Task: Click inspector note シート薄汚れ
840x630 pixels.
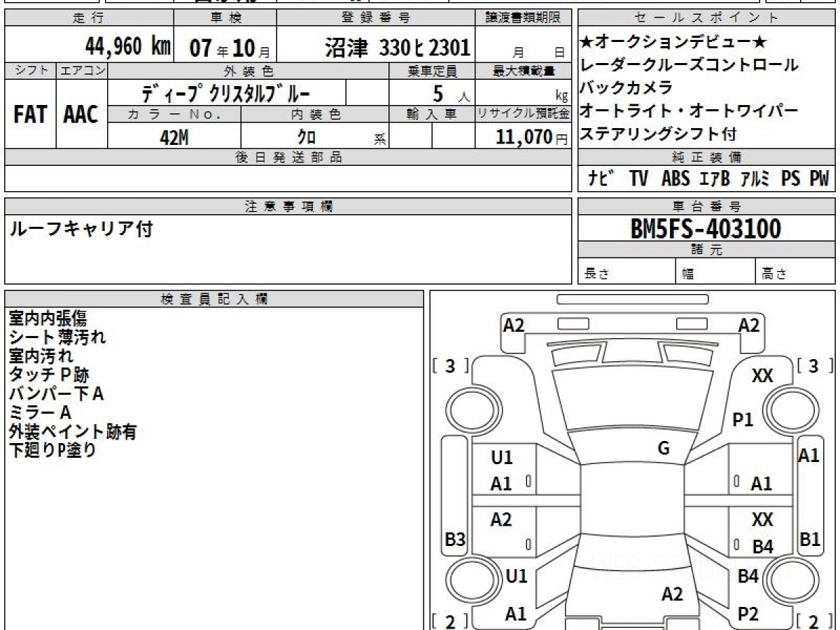Action: coord(57,337)
